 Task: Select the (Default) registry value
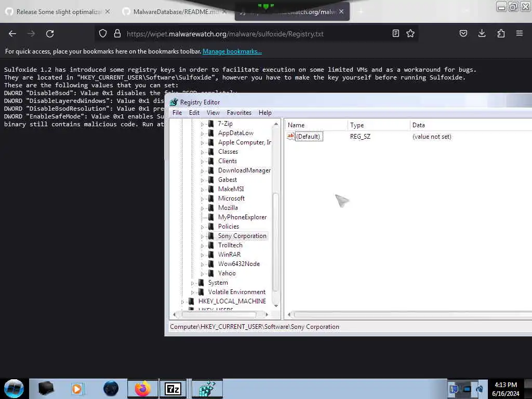[x=309, y=137]
